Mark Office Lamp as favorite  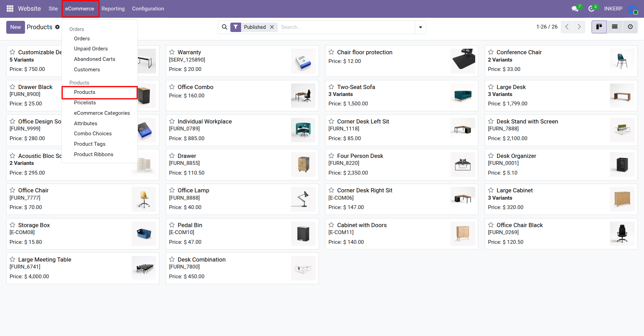(172, 190)
